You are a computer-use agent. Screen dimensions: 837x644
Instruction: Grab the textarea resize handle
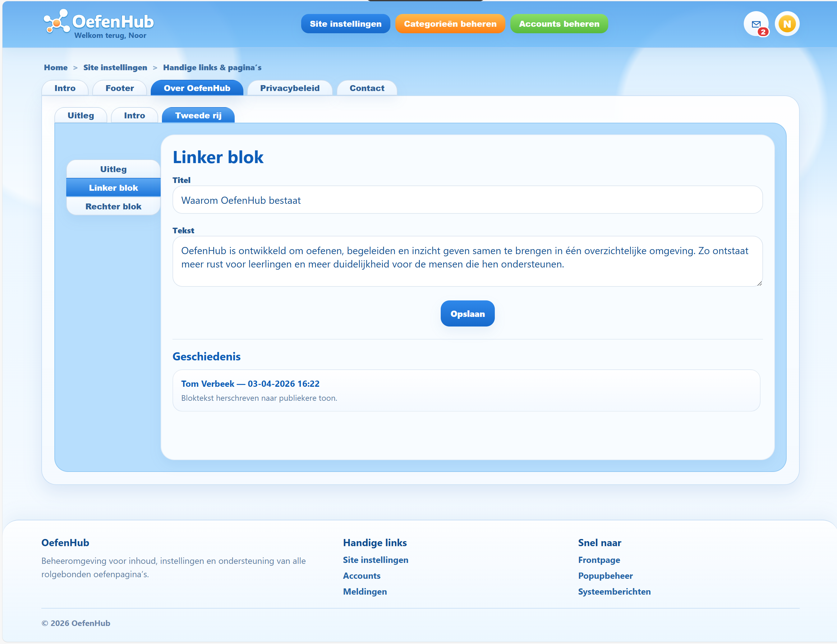[759, 283]
